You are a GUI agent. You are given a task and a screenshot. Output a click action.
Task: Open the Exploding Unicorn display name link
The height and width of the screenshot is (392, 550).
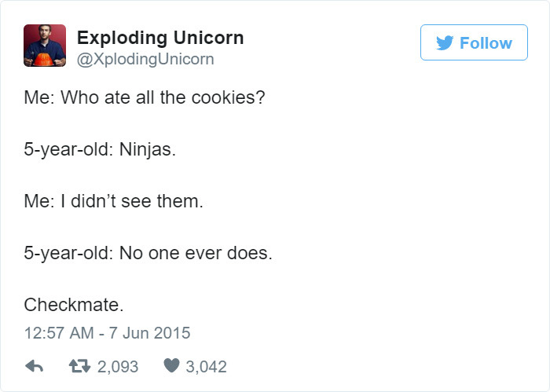tap(160, 37)
